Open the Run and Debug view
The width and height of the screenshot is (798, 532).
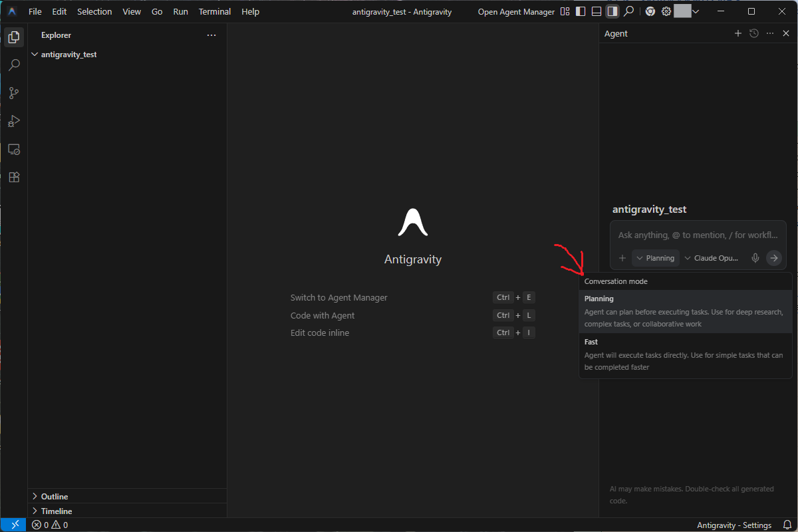coord(14,121)
